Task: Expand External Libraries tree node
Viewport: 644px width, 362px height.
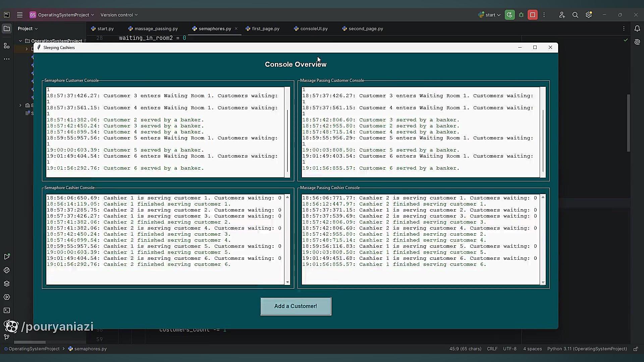Action: tap(20, 105)
